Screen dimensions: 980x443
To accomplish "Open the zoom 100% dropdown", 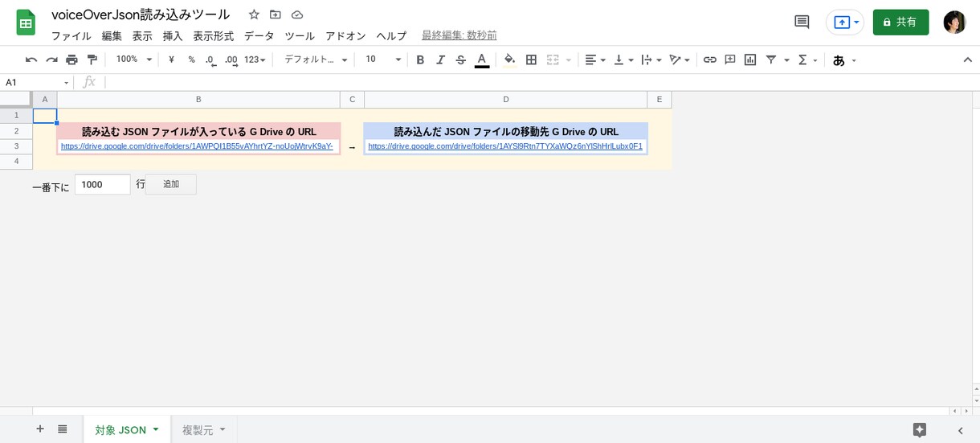I will click(133, 59).
